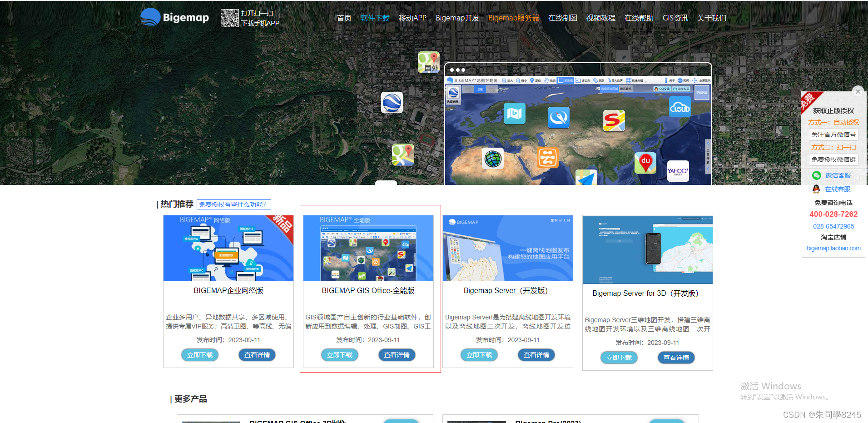Image resolution: width=868 pixels, height=423 pixels.
Task: Click 打开扫一扫 下载手机APP text
Action: click(x=260, y=18)
